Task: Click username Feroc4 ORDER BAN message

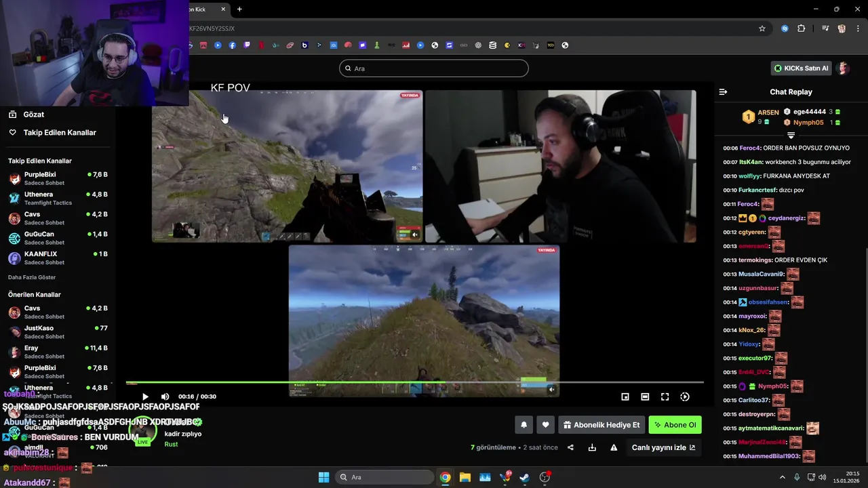Action: pyautogui.click(x=749, y=148)
